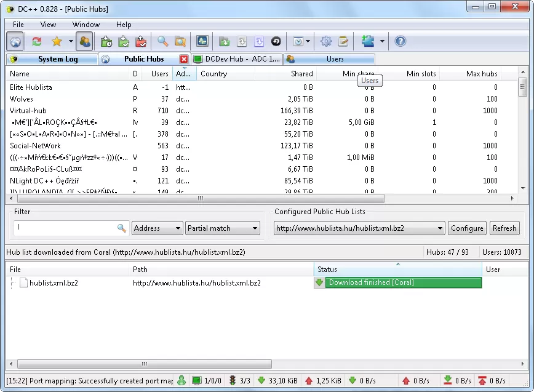534x392 pixels.
Task: Open Search with the magnifying glass icon
Action: tap(161, 41)
